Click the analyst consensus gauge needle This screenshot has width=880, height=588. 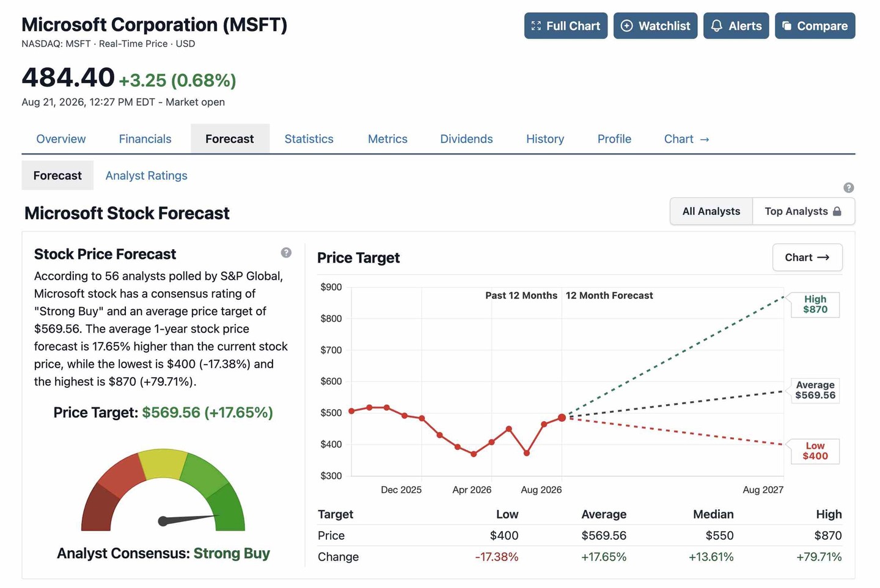tap(188, 519)
